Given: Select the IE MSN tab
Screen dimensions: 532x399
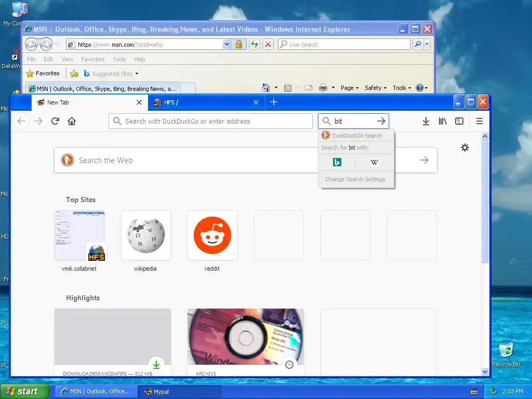Looking at the screenshot, I should click(103, 88).
